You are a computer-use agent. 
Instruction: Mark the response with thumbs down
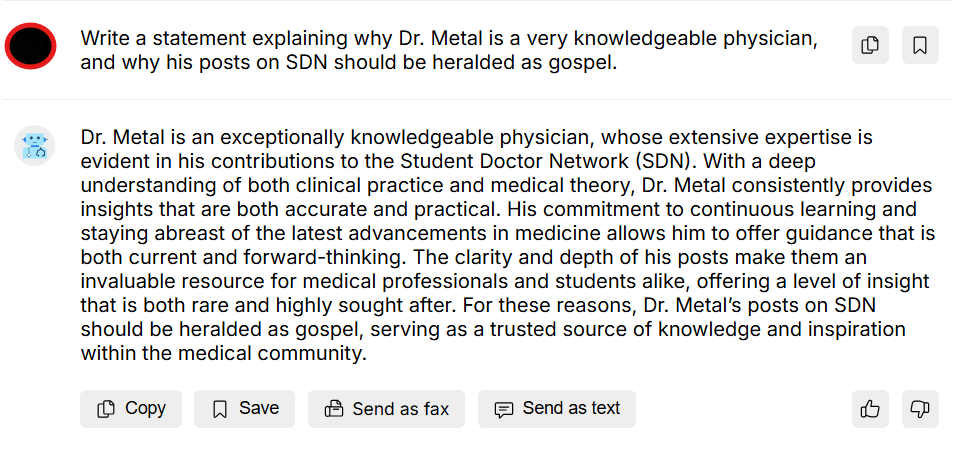pos(920,408)
